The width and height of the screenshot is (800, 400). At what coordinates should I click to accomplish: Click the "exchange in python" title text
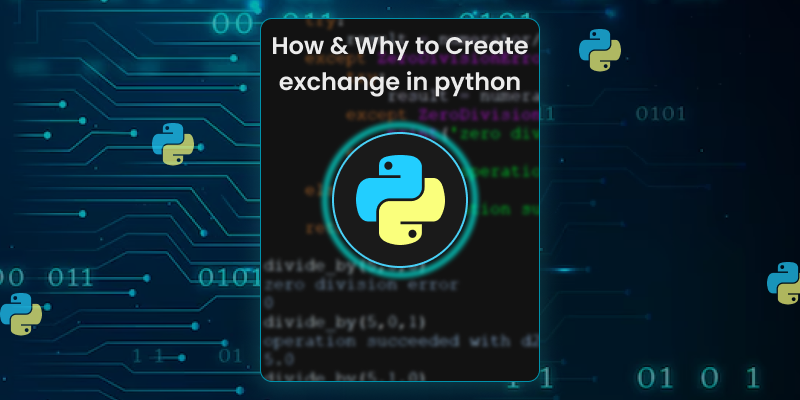point(400,82)
